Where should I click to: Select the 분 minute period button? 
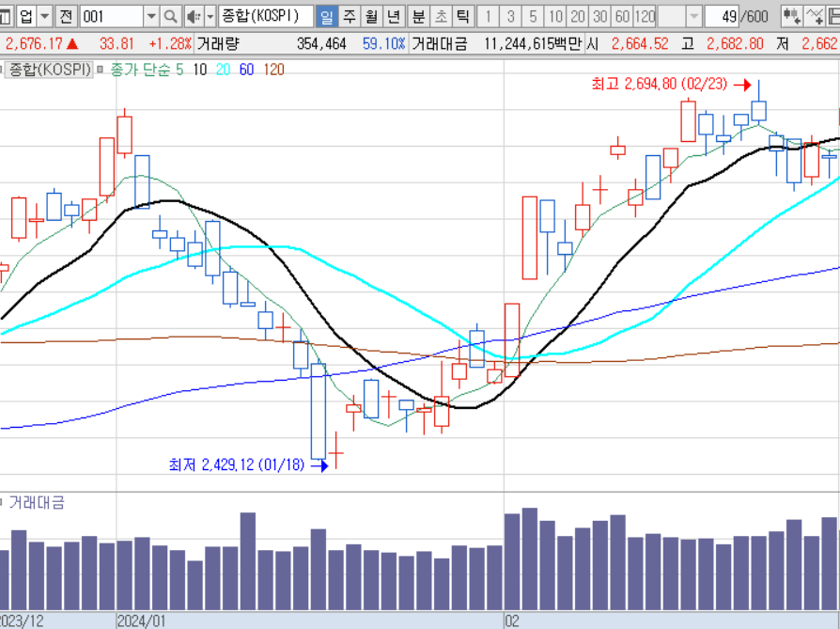coord(418,17)
